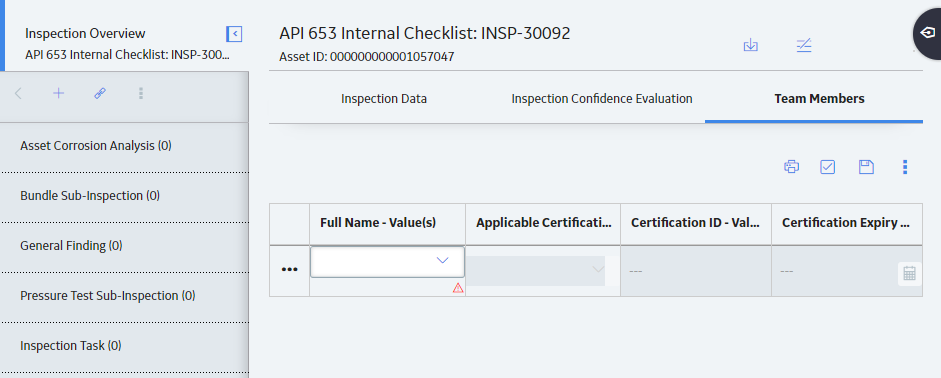Click the print icon above the grid

(791, 167)
